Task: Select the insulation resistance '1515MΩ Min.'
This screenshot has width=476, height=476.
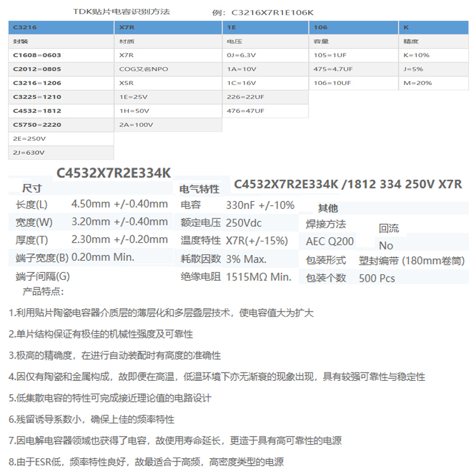Action: click(259, 277)
